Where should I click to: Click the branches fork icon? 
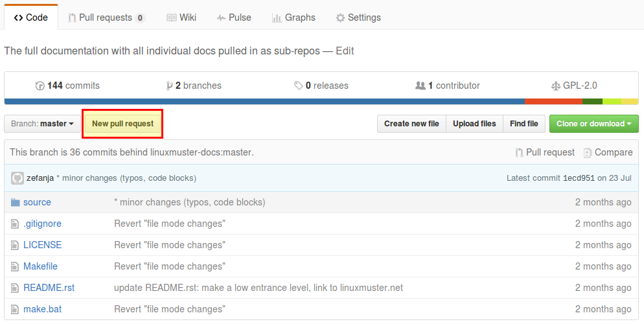click(169, 86)
